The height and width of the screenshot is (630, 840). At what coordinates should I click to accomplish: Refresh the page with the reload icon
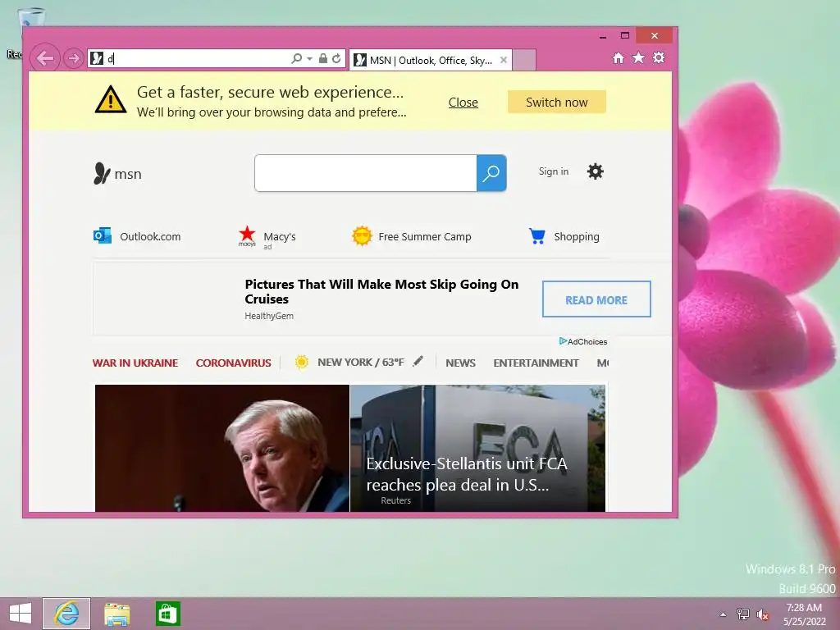click(x=336, y=58)
